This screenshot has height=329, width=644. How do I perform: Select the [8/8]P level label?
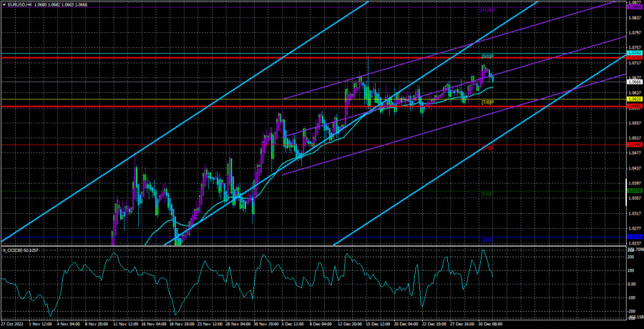(x=487, y=56)
